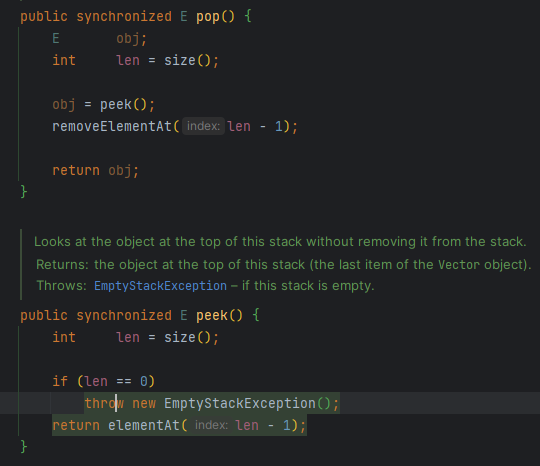The image size is (540, 466).
Task: Click the 'E obj;' declaration in pop
Action: coord(100,39)
